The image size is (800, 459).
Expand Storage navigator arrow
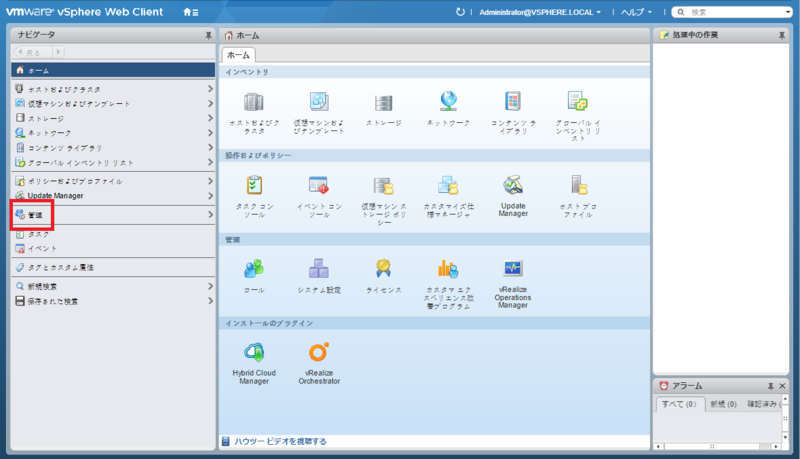click(210, 118)
